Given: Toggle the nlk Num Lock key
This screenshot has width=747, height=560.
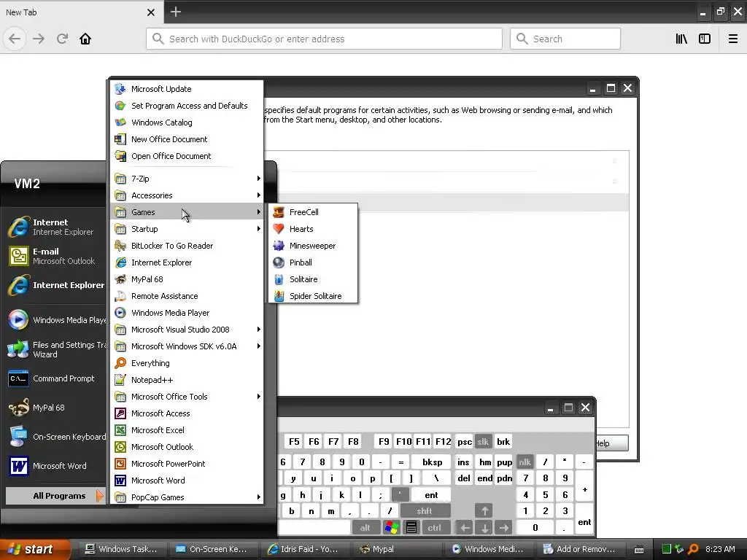Looking at the screenshot, I should [525, 462].
